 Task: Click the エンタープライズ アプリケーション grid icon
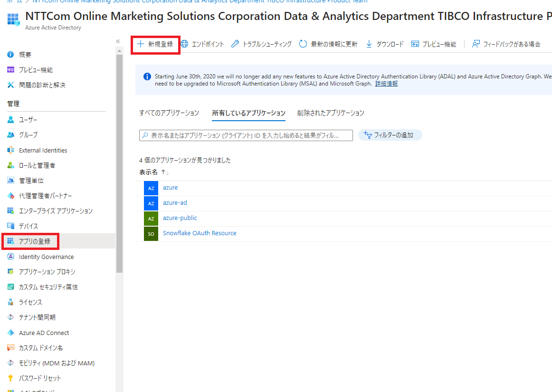(10, 210)
